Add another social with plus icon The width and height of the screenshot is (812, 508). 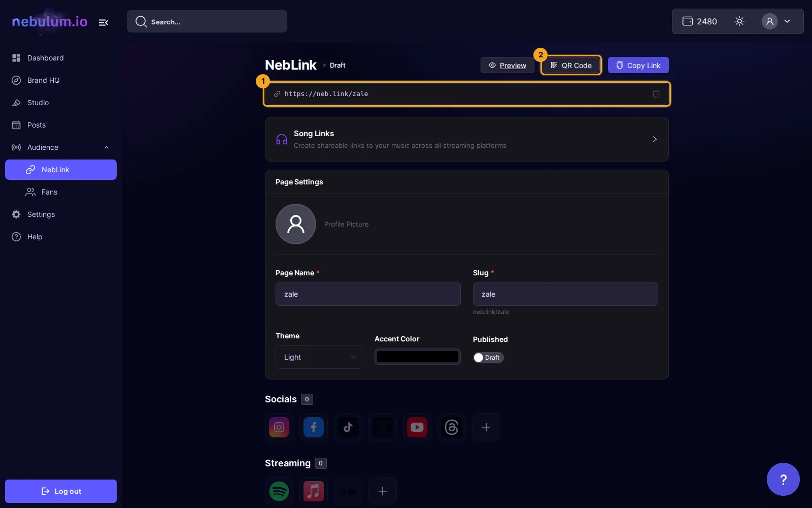point(486,427)
